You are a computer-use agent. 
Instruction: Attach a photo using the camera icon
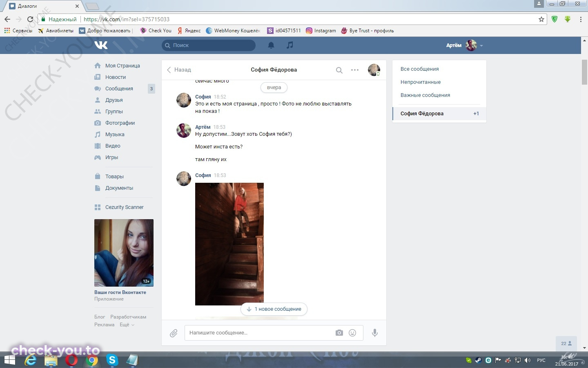coord(339,333)
